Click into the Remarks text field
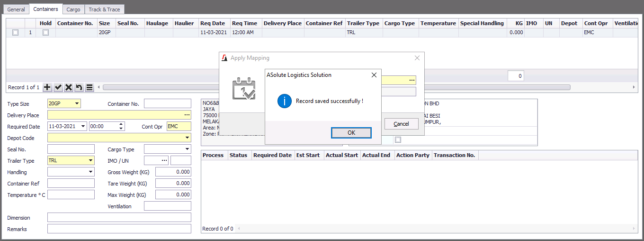This screenshot has width=644, height=241. 119,229
